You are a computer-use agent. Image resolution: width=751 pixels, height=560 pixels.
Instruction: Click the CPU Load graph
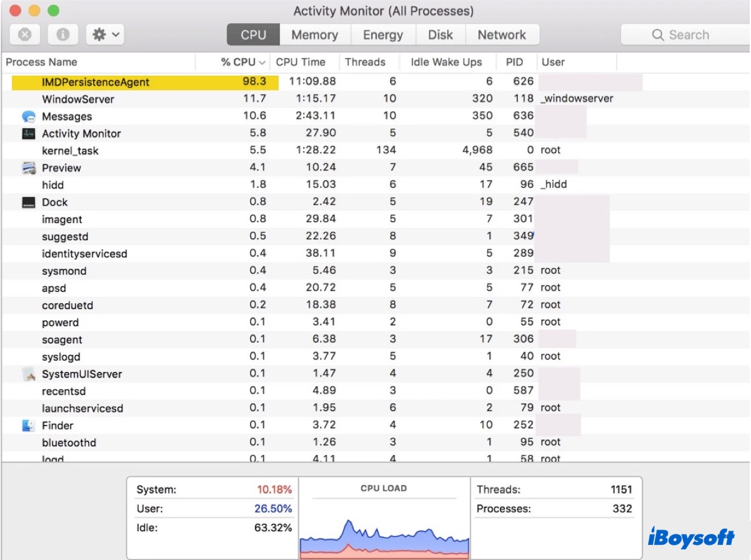(384, 525)
